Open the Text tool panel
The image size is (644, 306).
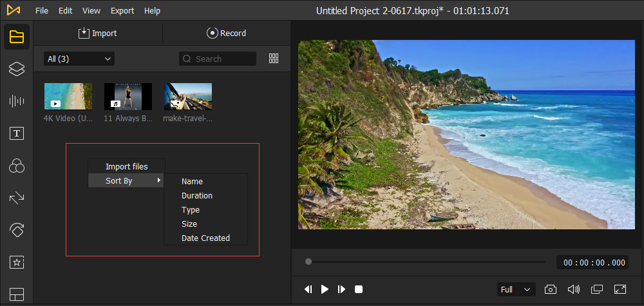(x=17, y=134)
